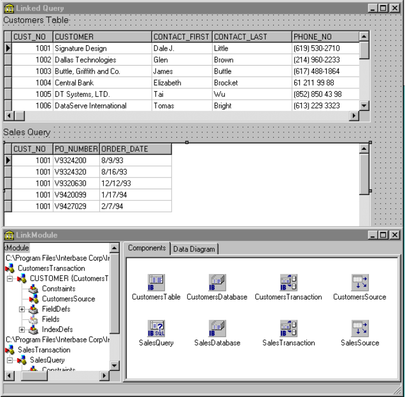Click the CUSTOMER column header
Screen dimensions: 405x397
tap(102, 36)
